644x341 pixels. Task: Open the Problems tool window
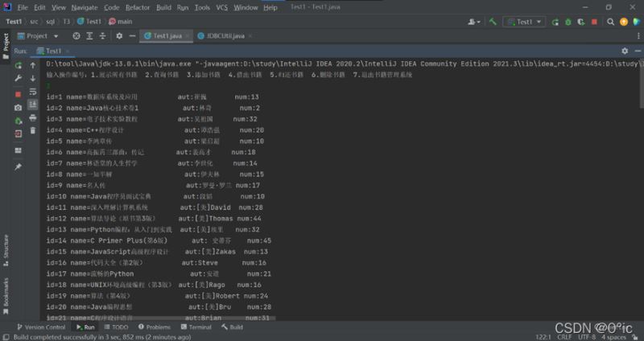(154, 327)
